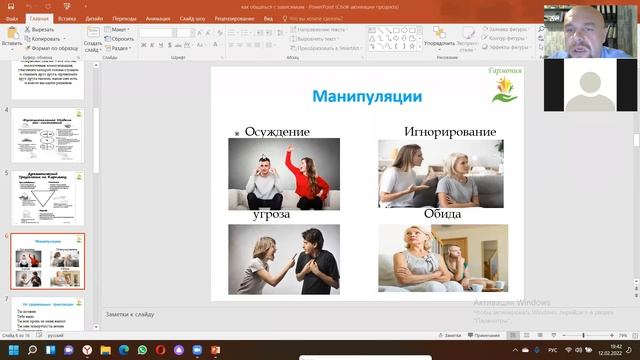This screenshot has width=640, height=360.
Task: Start slide show from status bar
Action: tap(553, 336)
